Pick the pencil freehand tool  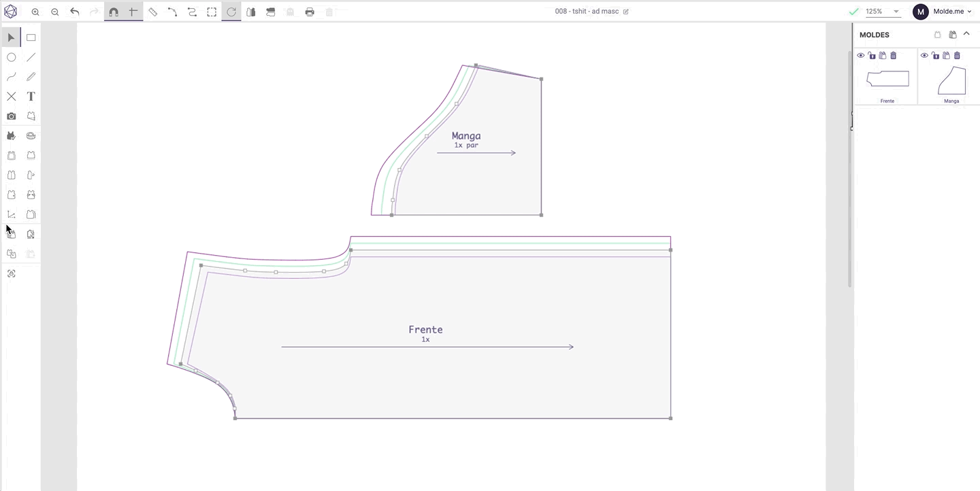[31, 77]
